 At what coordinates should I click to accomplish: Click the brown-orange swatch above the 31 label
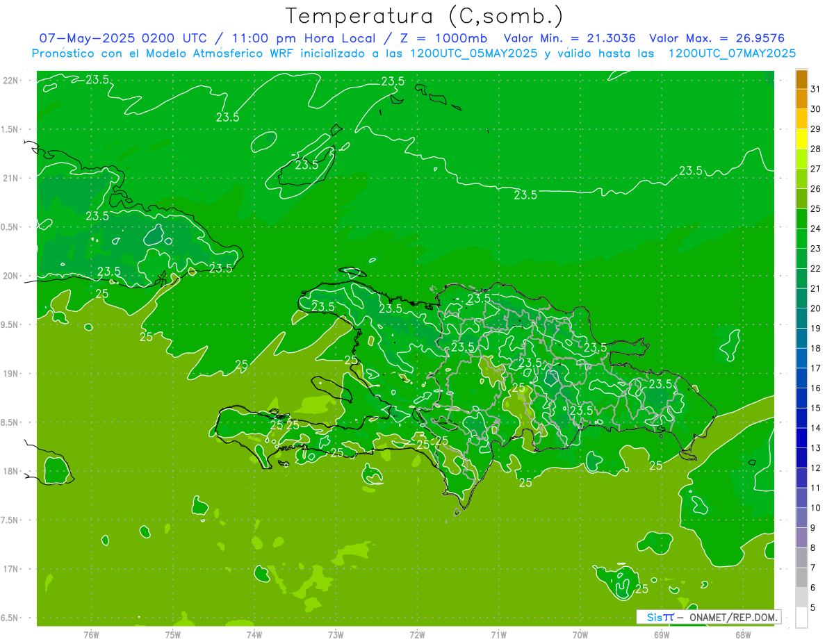coord(801,79)
